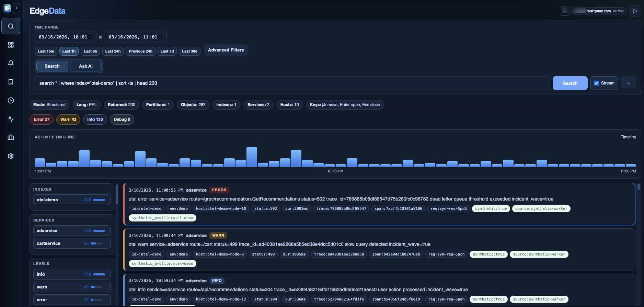Toggle the Stream checkbox
644x307 pixels.
(597, 83)
